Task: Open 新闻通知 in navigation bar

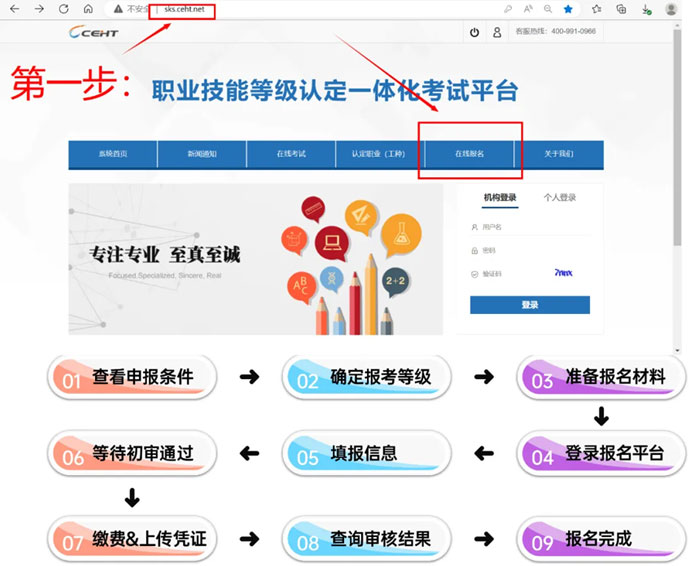Action: [x=201, y=154]
